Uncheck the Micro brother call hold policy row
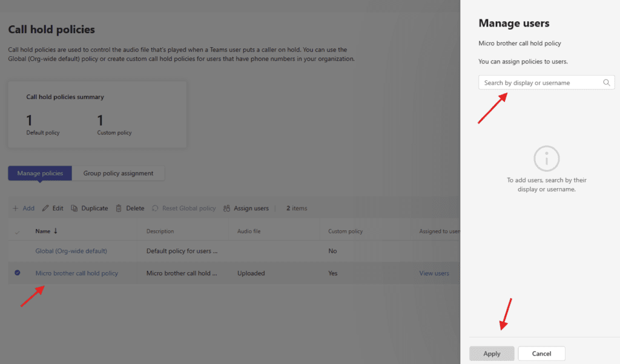This screenshot has height=364, width=620. [x=17, y=273]
